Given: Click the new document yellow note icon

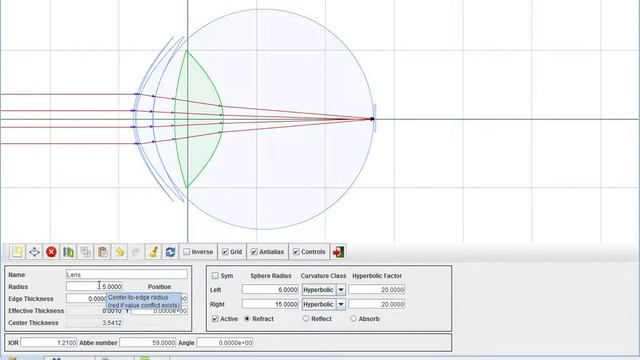Looking at the screenshot, I should (17, 252).
